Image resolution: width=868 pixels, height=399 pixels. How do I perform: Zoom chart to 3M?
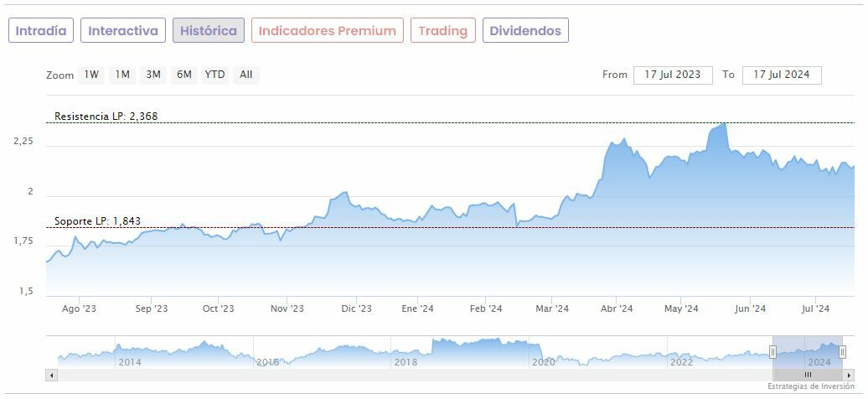153,75
